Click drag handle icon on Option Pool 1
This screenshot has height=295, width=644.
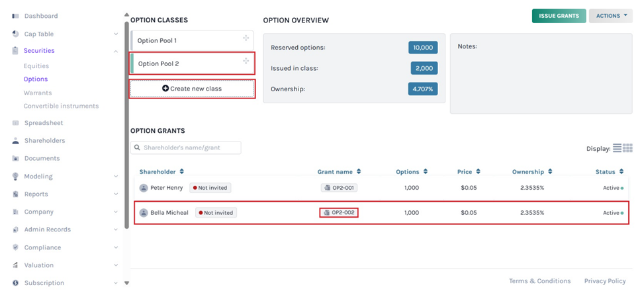tap(246, 38)
